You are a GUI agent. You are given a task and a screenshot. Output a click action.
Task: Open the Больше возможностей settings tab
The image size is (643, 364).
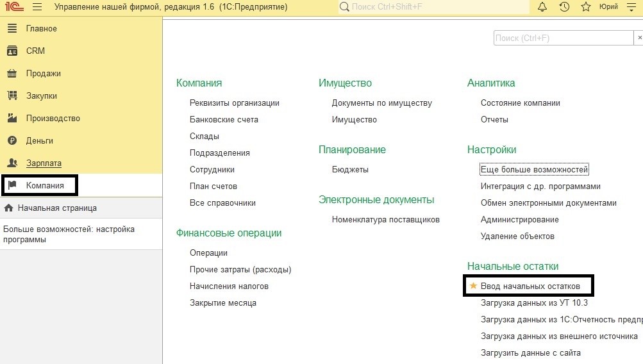[69, 234]
